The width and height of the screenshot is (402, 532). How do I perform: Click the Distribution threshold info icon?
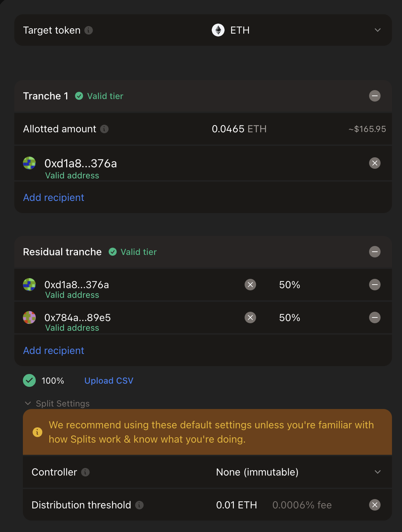139,505
